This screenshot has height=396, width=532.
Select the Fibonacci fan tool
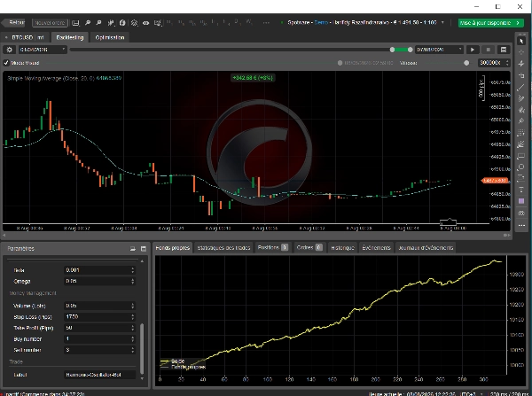(x=521, y=144)
